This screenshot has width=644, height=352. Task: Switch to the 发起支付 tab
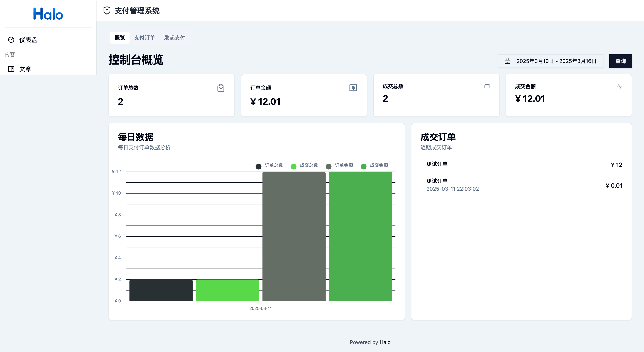point(175,37)
